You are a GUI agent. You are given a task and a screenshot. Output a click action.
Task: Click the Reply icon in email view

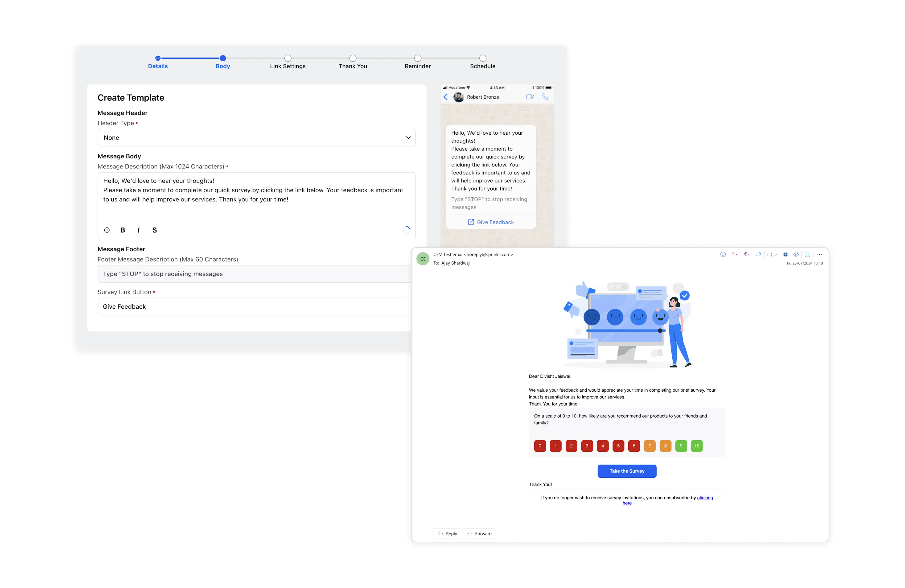click(x=440, y=533)
